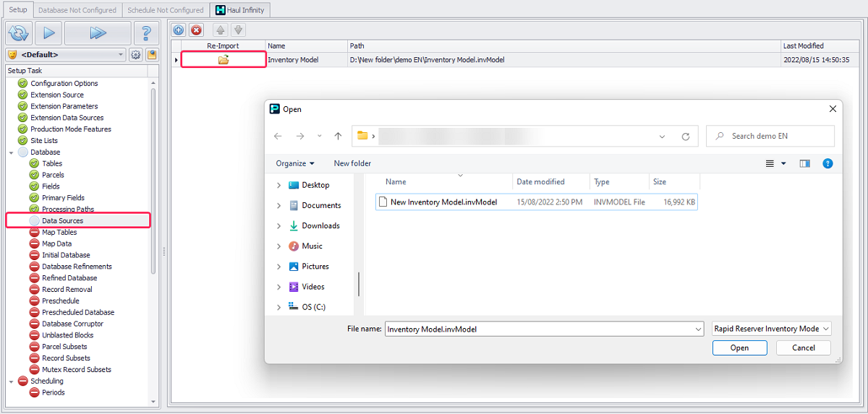Switch to the Setup tab
Image resolution: width=868 pixels, height=414 pixels.
(x=18, y=9)
